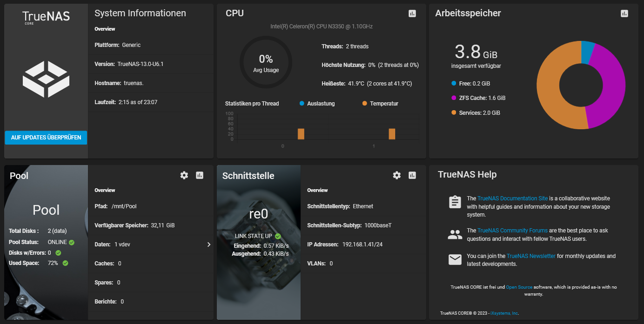Open the TrueNAS Community Forums link

[x=512, y=231]
